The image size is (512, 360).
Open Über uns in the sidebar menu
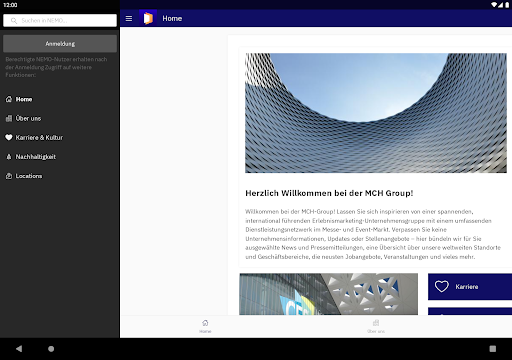click(x=60, y=118)
